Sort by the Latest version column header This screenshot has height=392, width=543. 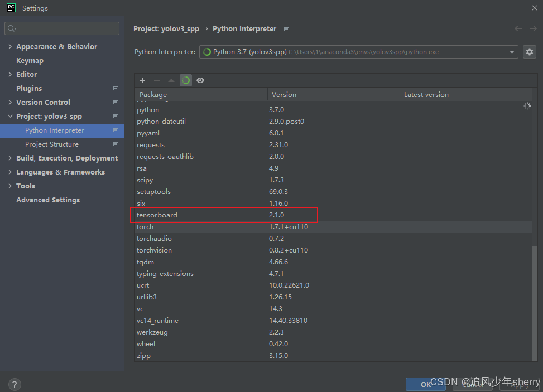click(x=466, y=94)
